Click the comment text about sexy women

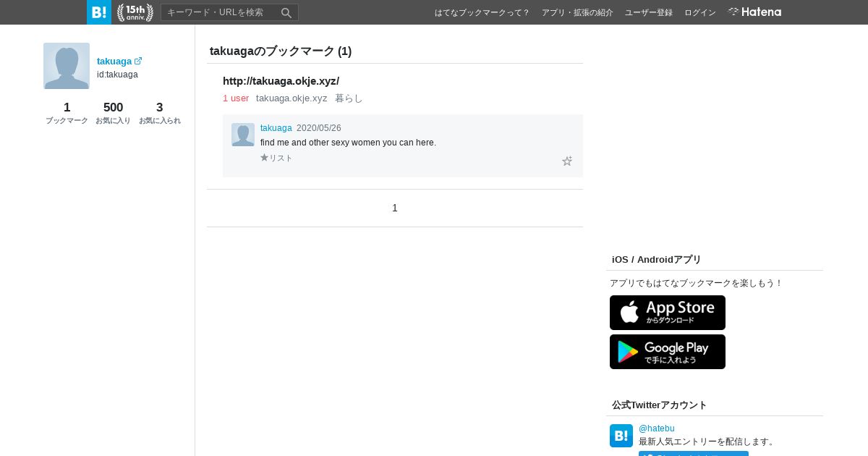(348, 143)
